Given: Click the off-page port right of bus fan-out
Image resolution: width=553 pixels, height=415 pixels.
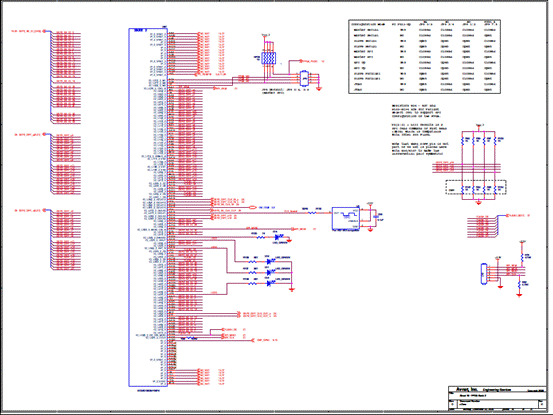Looking at the screenshot, I should [518, 215].
